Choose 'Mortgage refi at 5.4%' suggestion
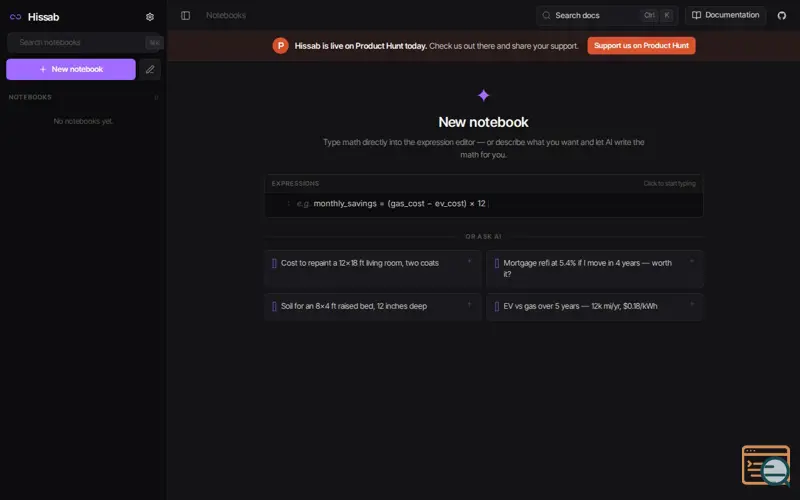The width and height of the screenshot is (800, 500). click(x=595, y=269)
